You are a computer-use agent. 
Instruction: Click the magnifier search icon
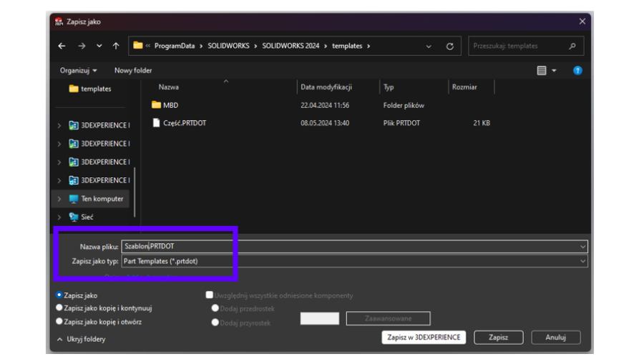(x=572, y=46)
